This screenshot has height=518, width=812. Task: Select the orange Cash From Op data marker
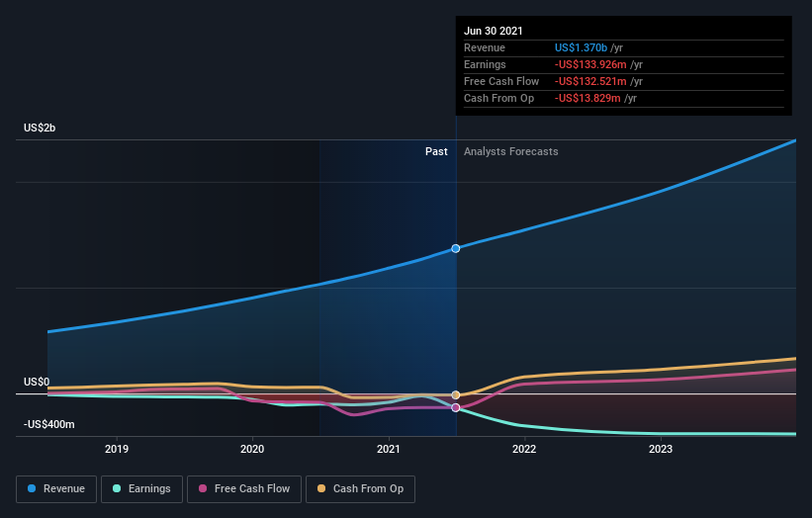(456, 394)
